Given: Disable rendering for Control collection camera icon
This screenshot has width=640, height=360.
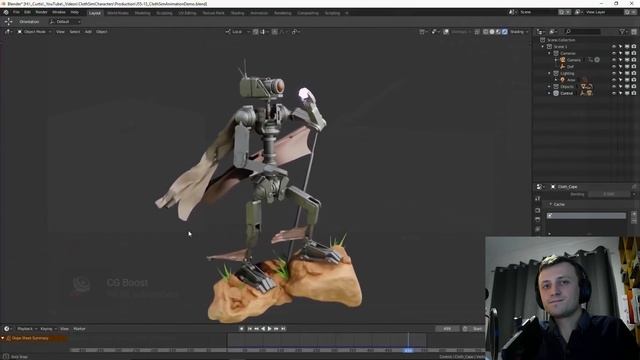Looking at the screenshot, I should [x=634, y=93].
